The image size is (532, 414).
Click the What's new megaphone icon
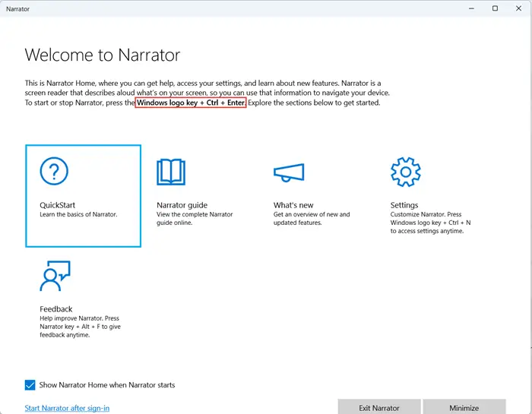click(x=289, y=172)
